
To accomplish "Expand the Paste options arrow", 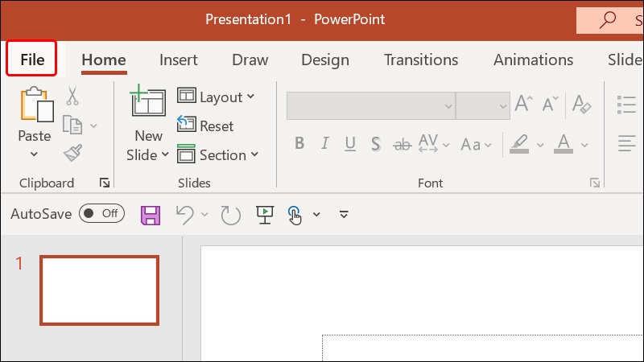I will (34, 154).
